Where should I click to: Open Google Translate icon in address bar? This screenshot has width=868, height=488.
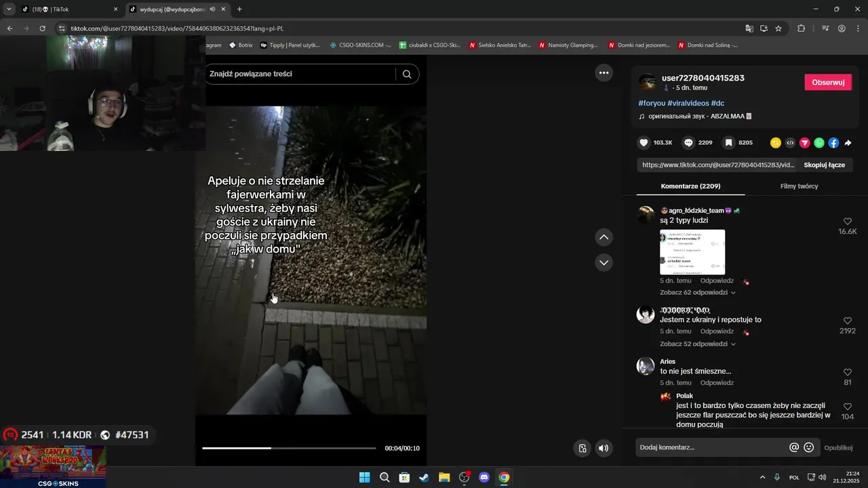coord(749,28)
